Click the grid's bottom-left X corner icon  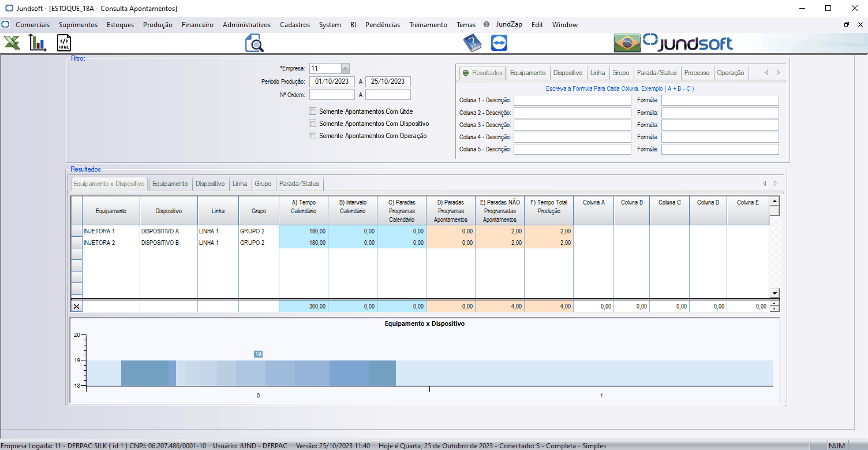pyautogui.click(x=76, y=307)
